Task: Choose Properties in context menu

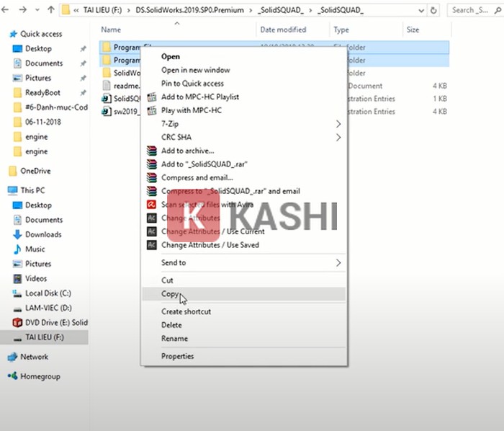Action: (177, 356)
